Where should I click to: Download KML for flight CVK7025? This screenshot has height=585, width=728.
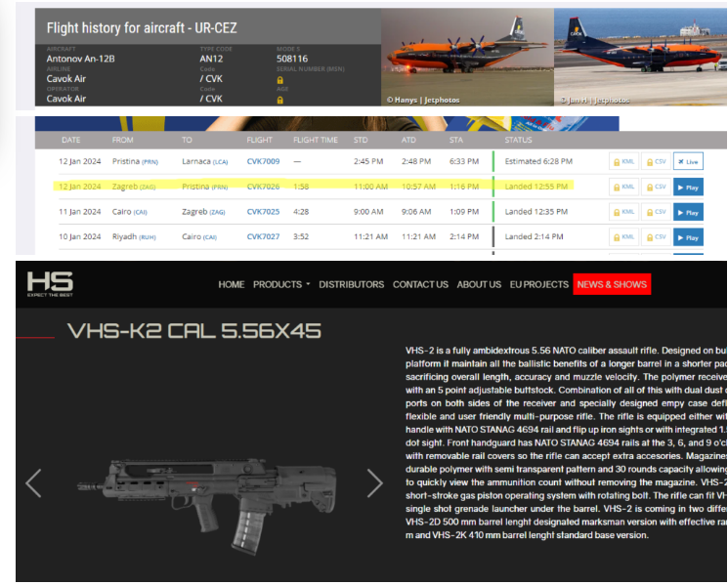pyautogui.click(x=624, y=212)
